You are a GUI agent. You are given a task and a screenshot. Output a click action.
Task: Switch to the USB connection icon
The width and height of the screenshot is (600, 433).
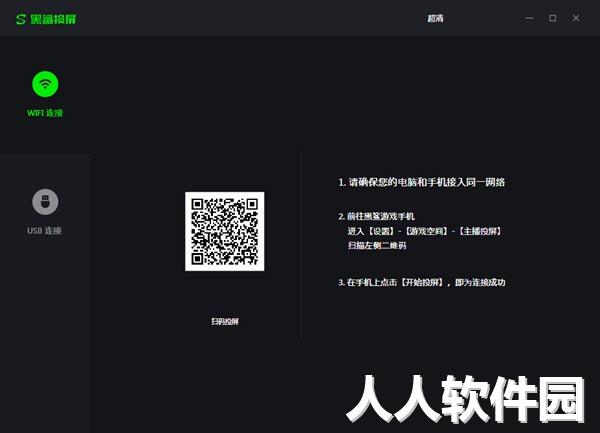pyautogui.click(x=45, y=202)
